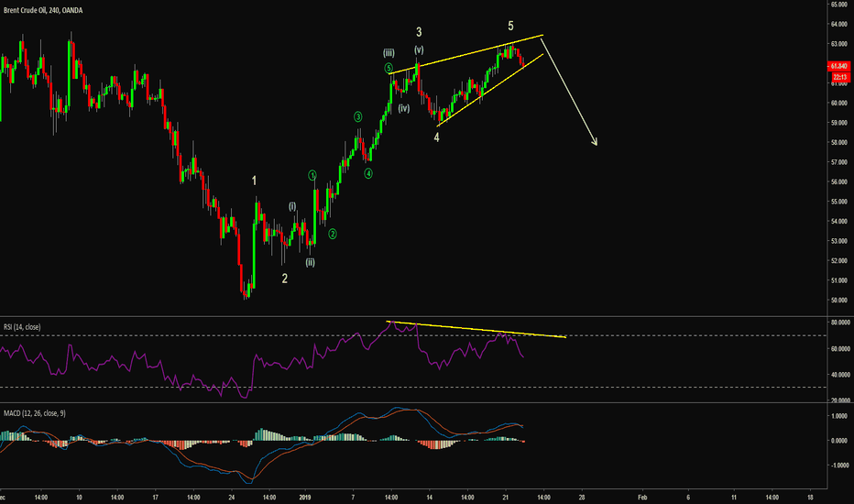Click the Feb label on time axis
Image resolution: width=854 pixels, height=504 pixels.
(x=642, y=497)
